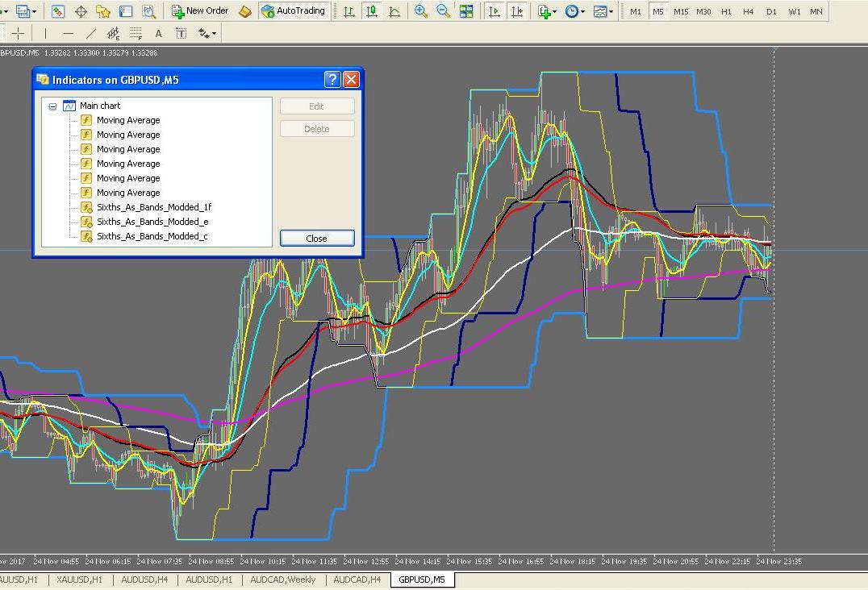The height and width of the screenshot is (590, 868).
Task: Switch to the GBPUSD,M5 chart tab
Action: 422,580
